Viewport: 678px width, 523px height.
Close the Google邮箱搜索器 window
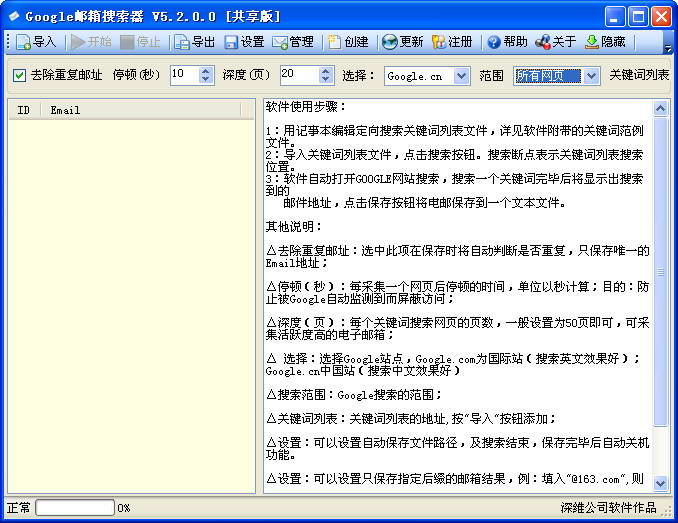[661, 17]
